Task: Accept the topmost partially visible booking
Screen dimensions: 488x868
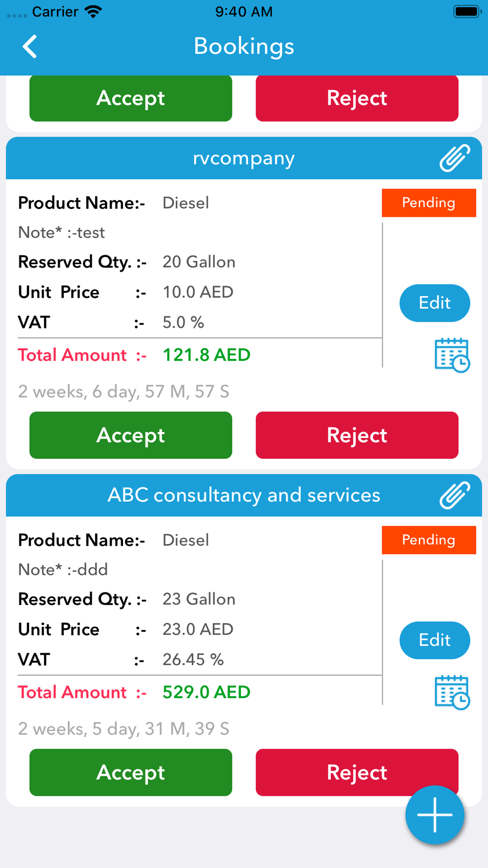Action: pos(131,98)
